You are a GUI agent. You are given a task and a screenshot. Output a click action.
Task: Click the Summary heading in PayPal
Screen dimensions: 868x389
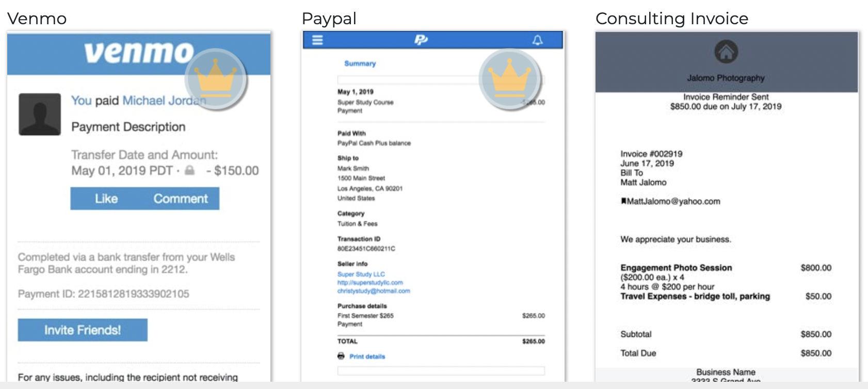pyautogui.click(x=360, y=63)
